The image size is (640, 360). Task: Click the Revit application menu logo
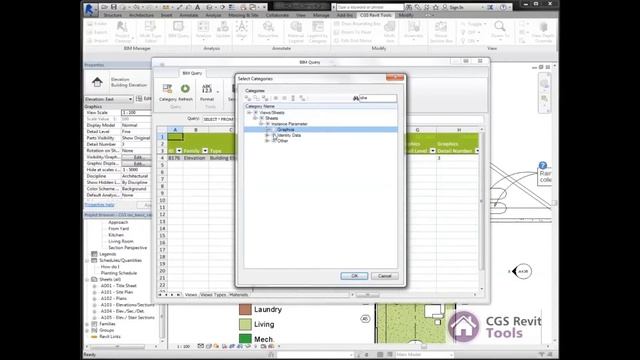point(89,9)
